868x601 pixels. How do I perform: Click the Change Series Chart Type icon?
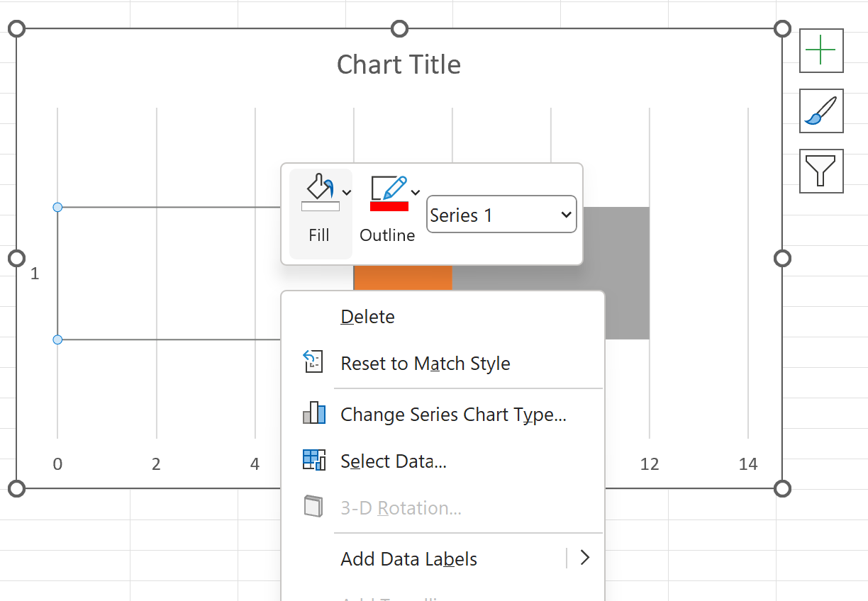[314, 413]
